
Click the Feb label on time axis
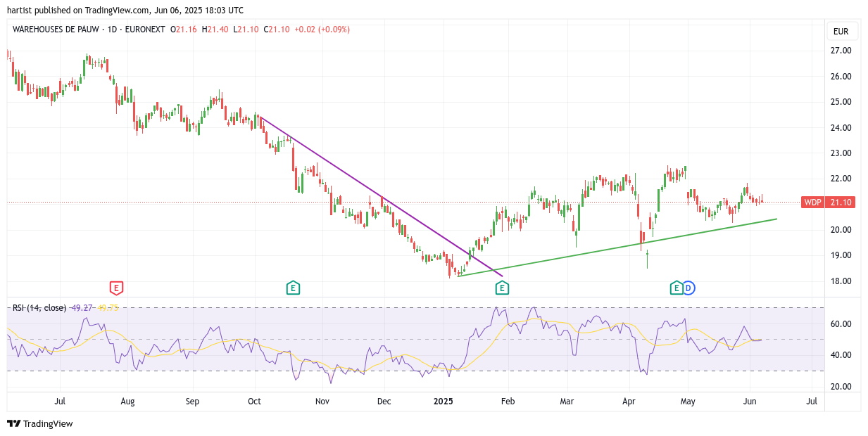tap(508, 402)
